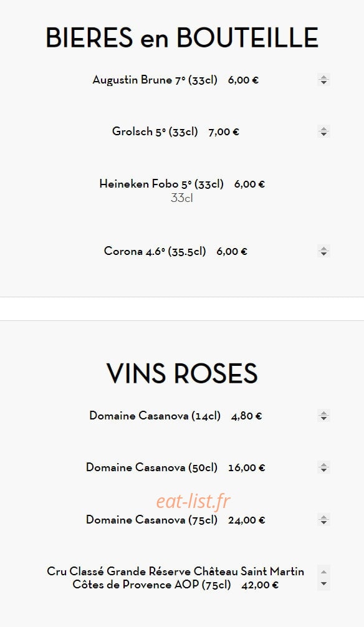The width and height of the screenshot is (364, 627).
Task: Click the eat-list.fr watermark link
Action: (193, 501)
